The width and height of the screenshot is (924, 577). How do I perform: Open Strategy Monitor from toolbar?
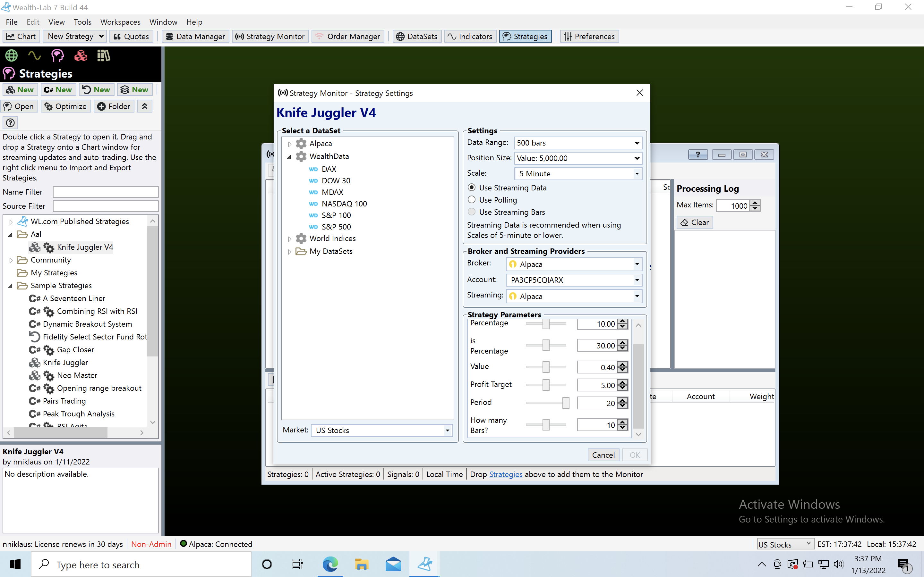point(270,36)
